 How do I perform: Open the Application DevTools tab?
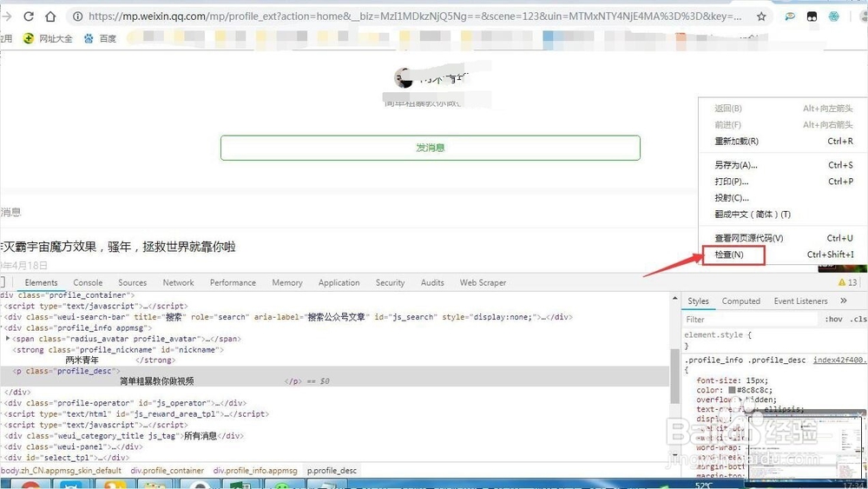339,282
